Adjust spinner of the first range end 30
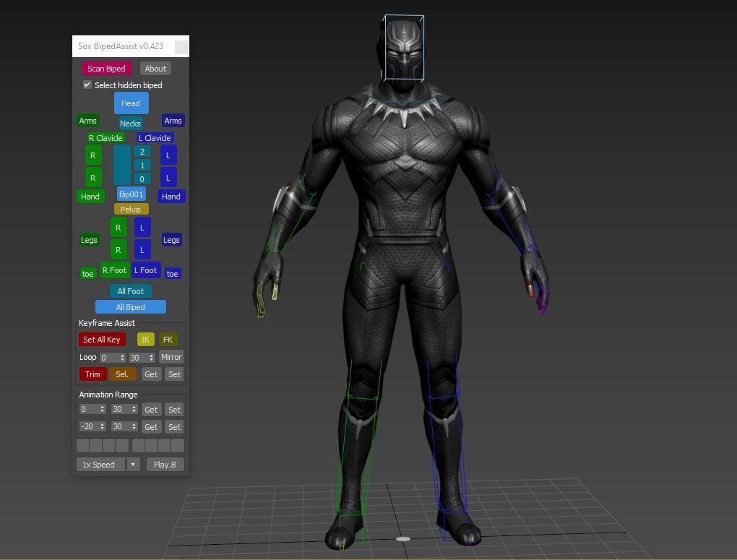 click(x=134, y=410)
